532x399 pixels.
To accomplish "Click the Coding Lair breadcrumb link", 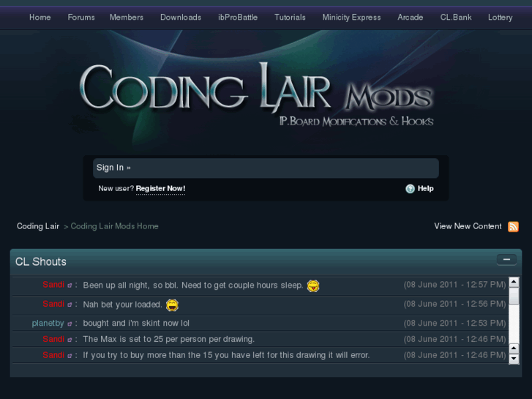I will click(38, 226).
